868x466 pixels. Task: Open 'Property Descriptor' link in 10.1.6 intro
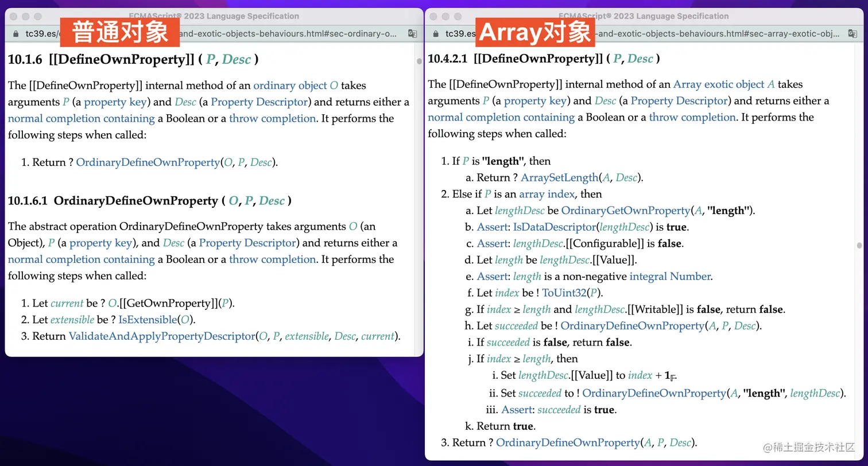coord(259,102)
